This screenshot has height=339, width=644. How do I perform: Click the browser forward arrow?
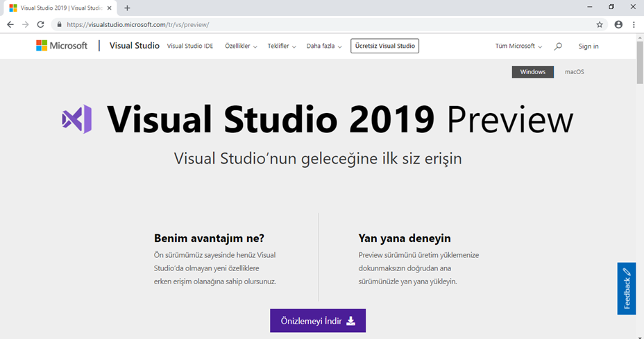(26, 25)
